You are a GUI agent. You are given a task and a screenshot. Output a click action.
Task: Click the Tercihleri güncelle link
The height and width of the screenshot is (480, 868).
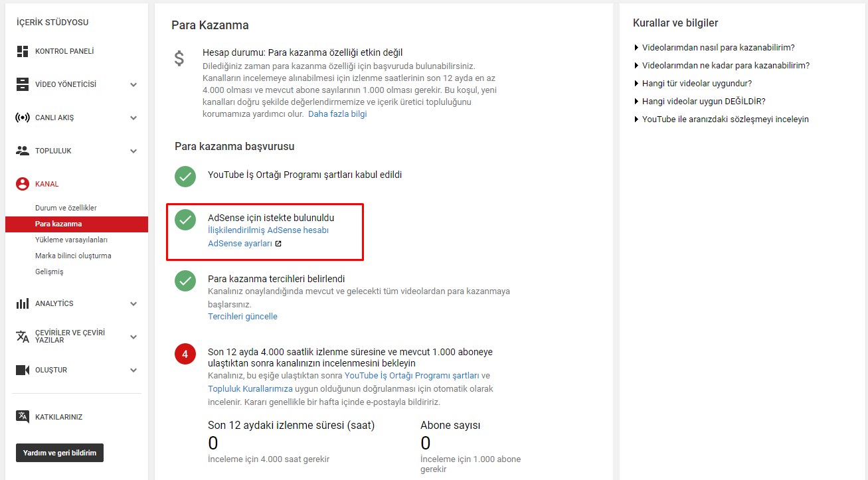(x=242, y=317)
